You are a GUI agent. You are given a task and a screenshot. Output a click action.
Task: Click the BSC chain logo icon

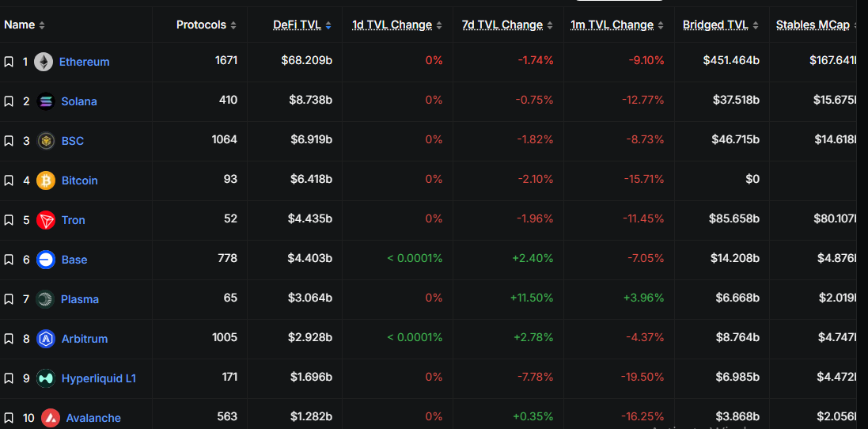coord(46,141)
